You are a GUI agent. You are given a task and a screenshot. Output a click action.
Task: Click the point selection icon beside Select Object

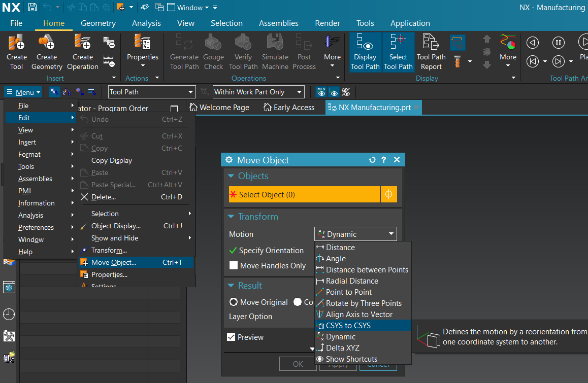389,194
